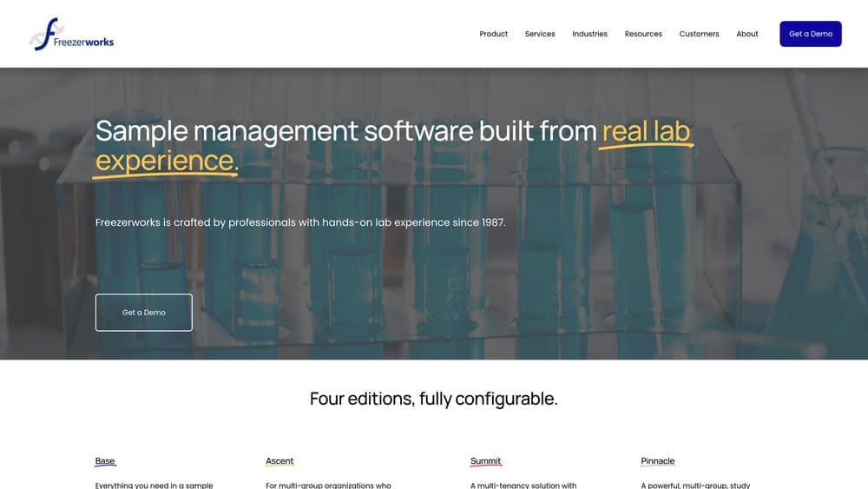Open the Product menu
Image resolution: width=868 pixels, height=489 pixels.
pyautogui.click(x=493, y=34)
